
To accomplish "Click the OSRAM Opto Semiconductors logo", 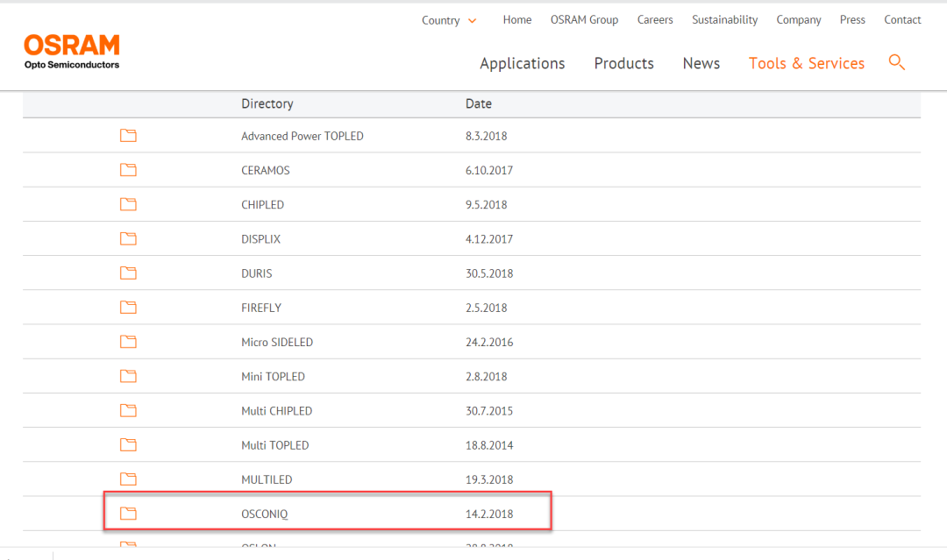I will point(72,52).
